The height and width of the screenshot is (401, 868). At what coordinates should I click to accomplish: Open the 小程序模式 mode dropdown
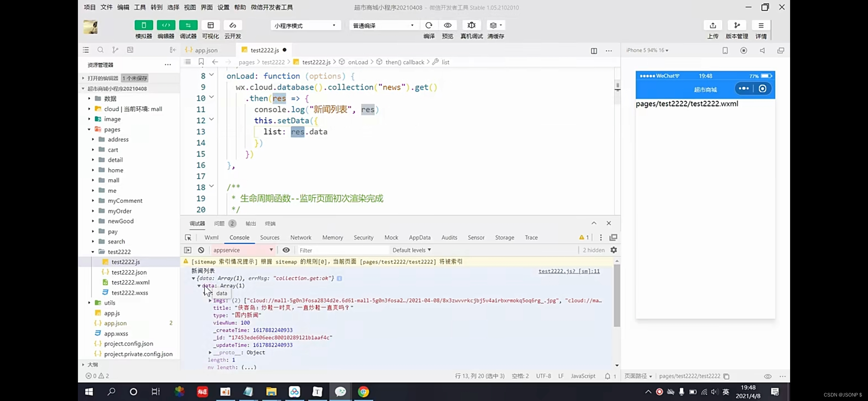point(305,26)
